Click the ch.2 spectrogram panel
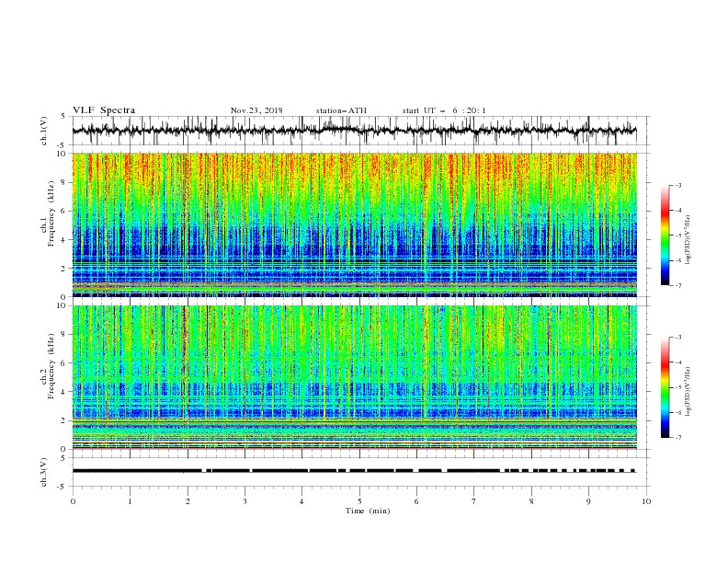This screenshot has width=728, height=563. [355, 377]
